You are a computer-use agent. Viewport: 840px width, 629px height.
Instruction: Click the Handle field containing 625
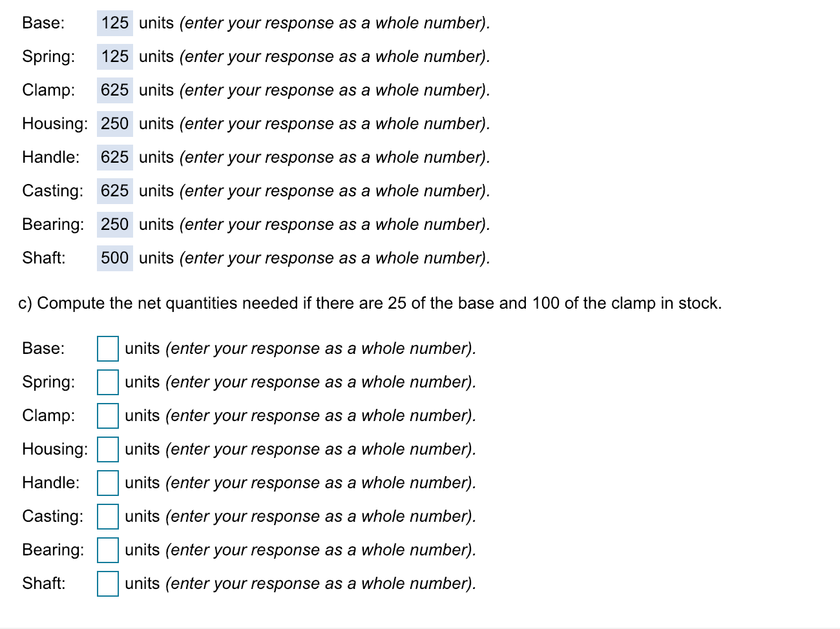coord(114,157)
